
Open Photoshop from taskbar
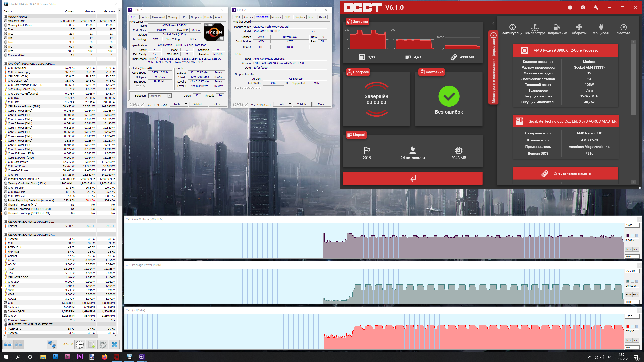[55, 356]
